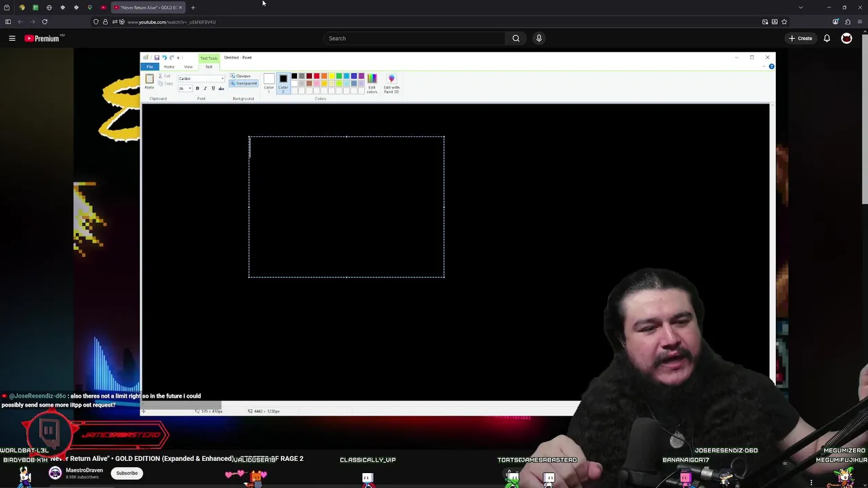Reload the page in the browser
868x488 pixels.
(45, 22)
